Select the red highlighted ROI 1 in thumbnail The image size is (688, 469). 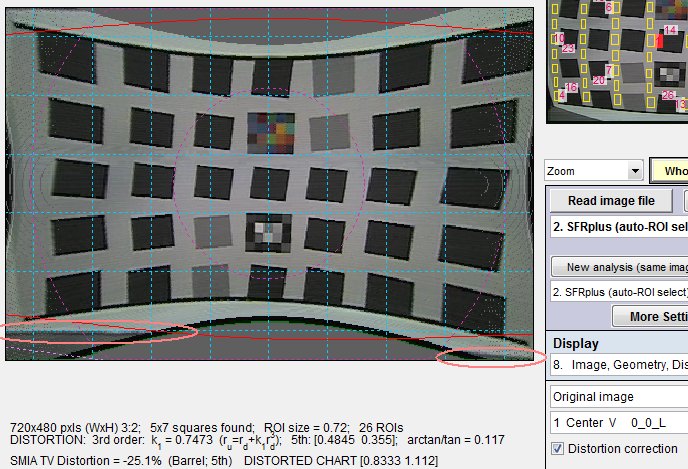coord(659,41)
